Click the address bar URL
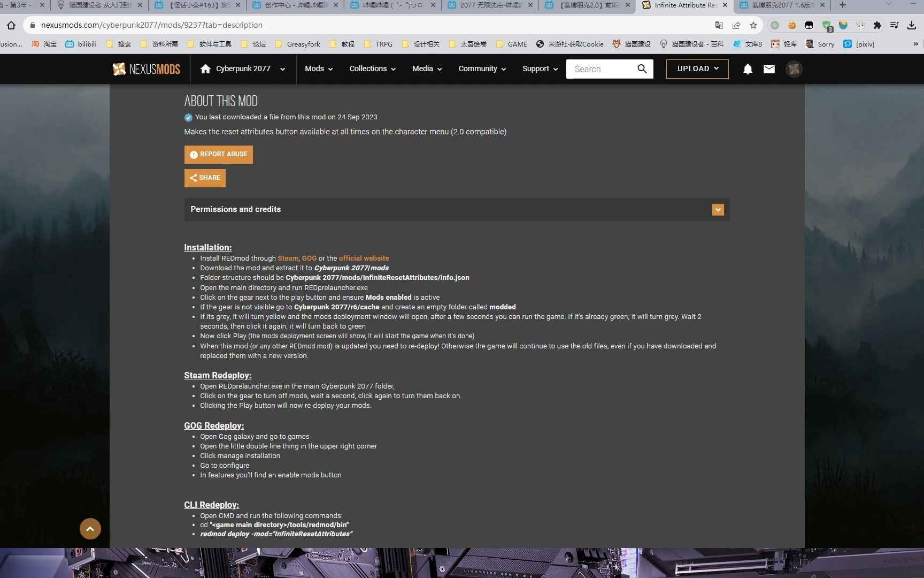 pyautogui.click(x=151, y=25)
